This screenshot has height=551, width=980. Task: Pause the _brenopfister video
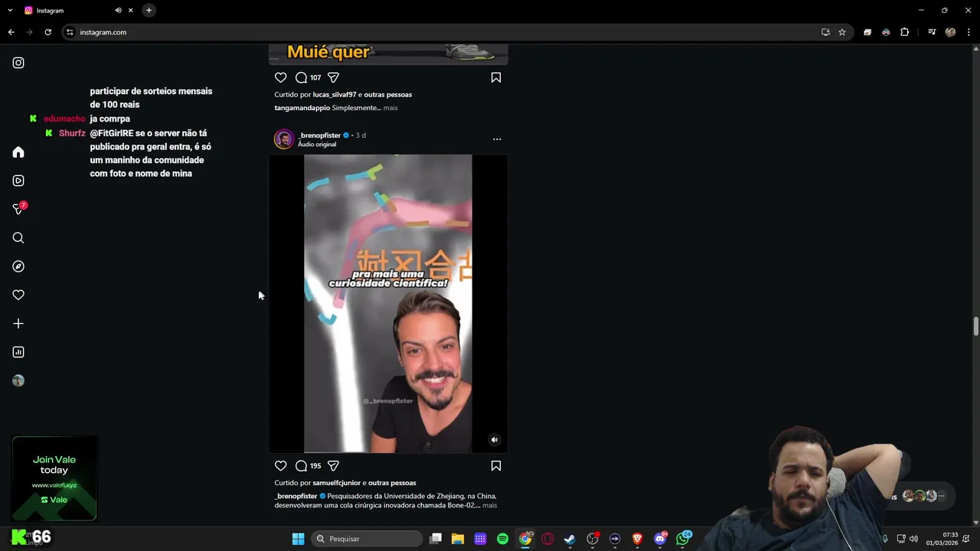coord(388,304)
